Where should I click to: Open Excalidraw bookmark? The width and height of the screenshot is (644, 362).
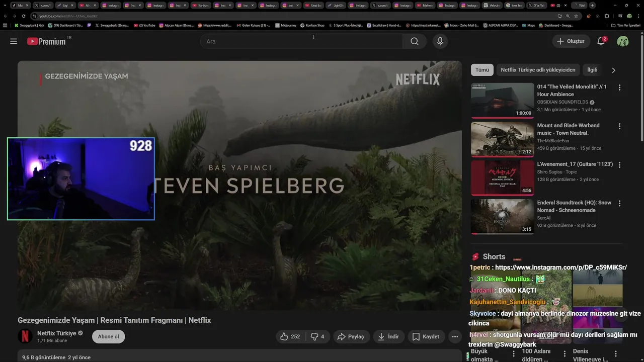(384, 25)
